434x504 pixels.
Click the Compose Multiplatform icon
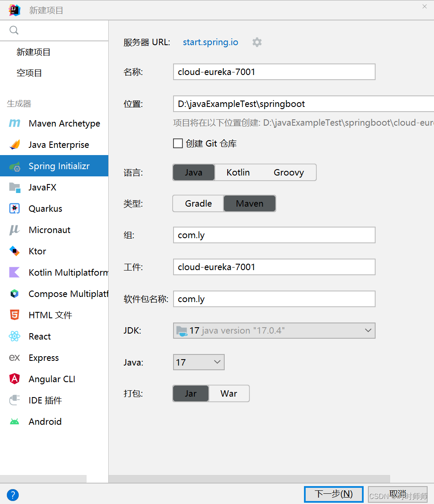14,294
